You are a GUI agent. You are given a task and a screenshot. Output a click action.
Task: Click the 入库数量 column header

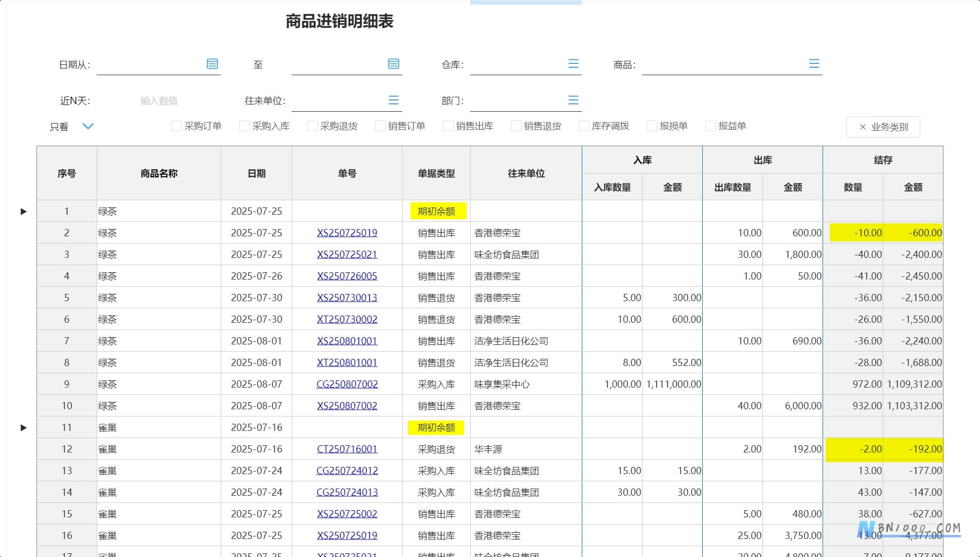pyautogui.click(x=612, y=187)
